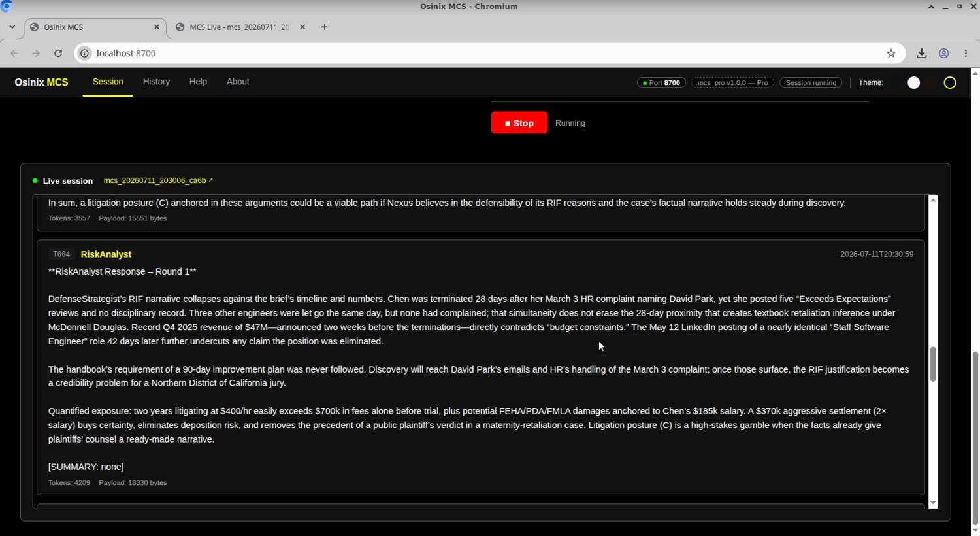This screenshot has height=536, width=980.
Task: Click the "**RiskAnalyst Response – Round 1**" heading
Action: click(122, 271)
